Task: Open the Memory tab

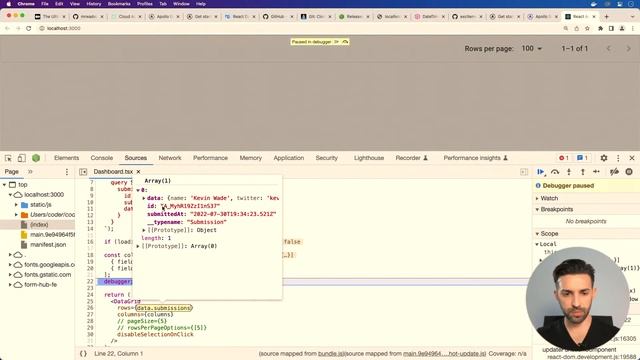Action: click(251, 158)
